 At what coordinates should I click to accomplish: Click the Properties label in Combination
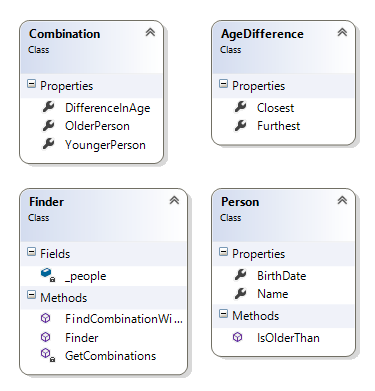click(x=66, y=86)
